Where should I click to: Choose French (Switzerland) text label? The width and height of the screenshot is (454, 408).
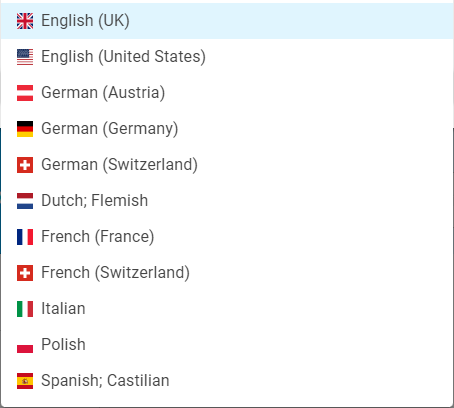115,273
